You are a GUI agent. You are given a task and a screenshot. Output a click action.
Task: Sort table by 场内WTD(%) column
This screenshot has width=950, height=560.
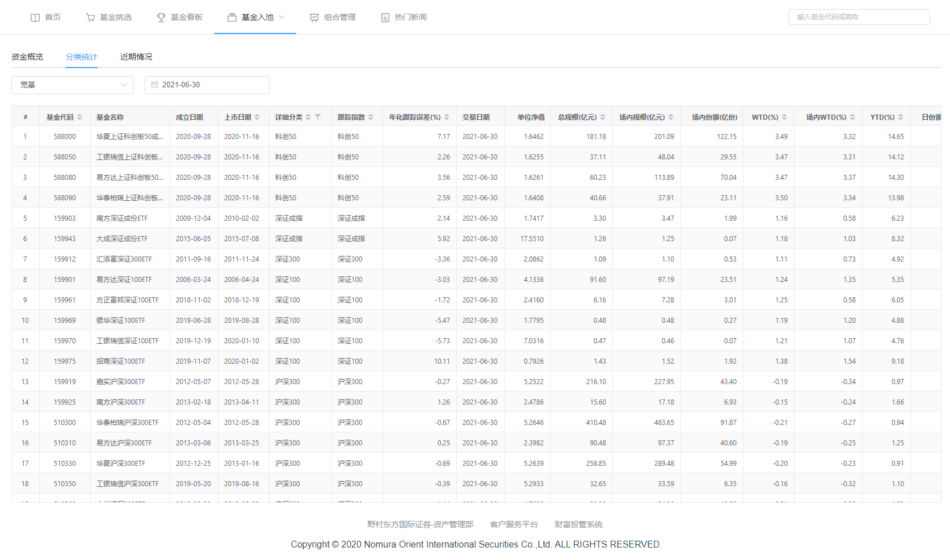[x=852, y=117]
